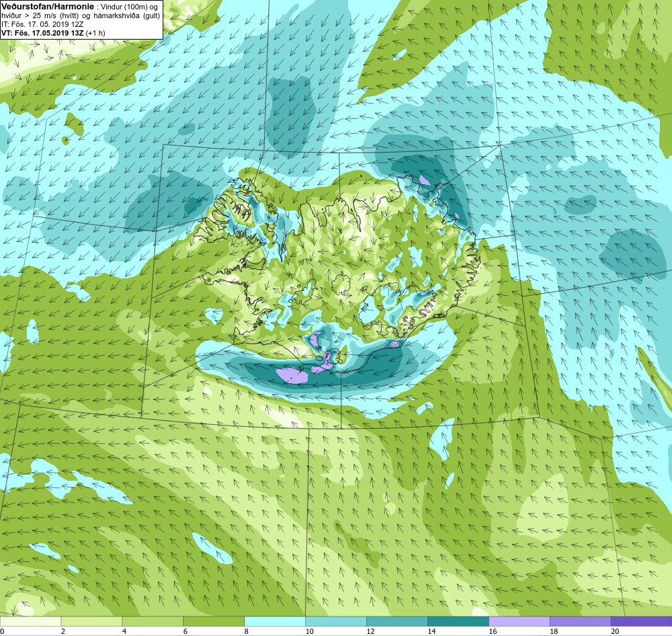The image size is (672, 636).
Task: Click the 16–18 m/s light purple legend swatch
Action: [519, 621]
